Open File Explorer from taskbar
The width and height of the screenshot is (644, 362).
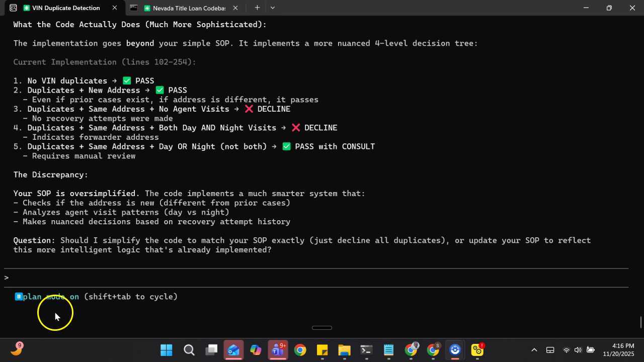(x=344, y=350)
